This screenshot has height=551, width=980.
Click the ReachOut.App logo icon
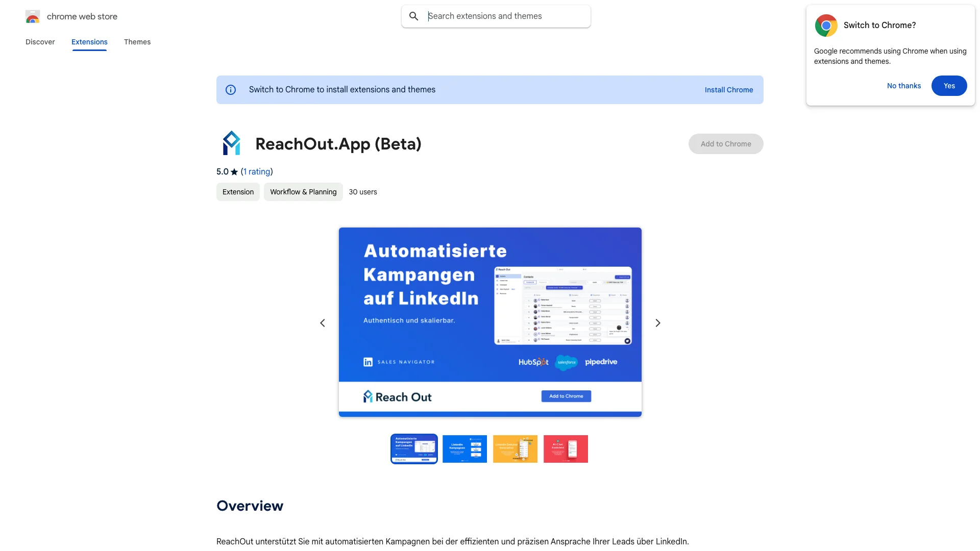231,143
